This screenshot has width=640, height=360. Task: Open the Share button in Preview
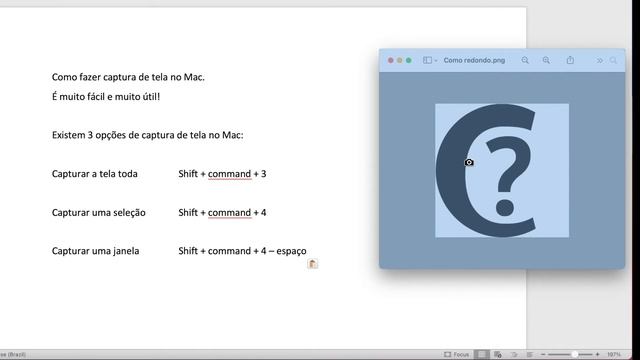click(570, 60)
